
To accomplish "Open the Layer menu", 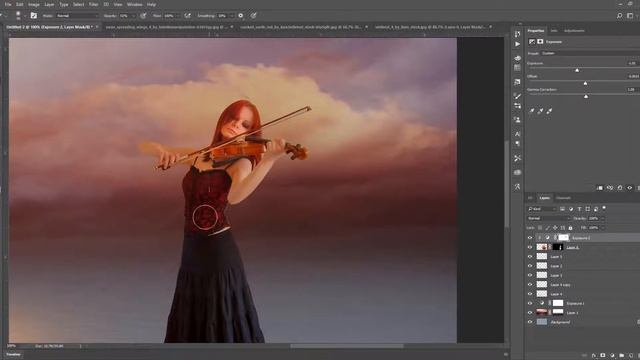I will coord(49,4).
